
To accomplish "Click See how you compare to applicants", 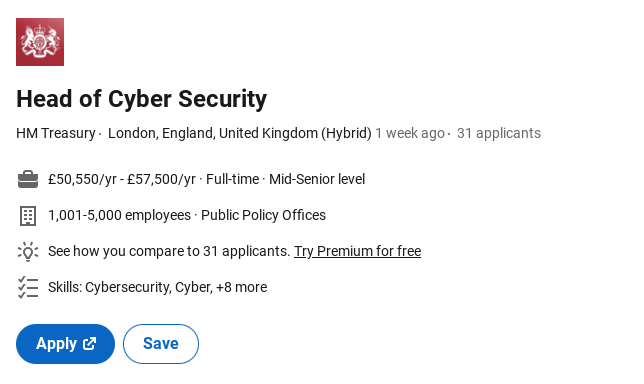I will [169, 251].
